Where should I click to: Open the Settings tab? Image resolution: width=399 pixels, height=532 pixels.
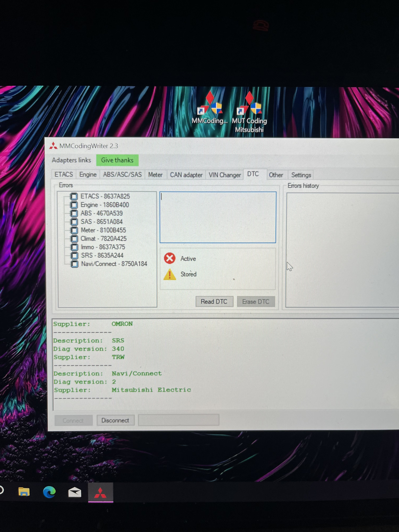point(301,175)
